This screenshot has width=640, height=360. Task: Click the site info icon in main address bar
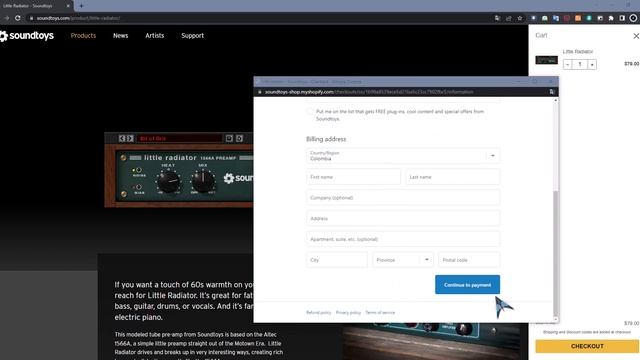31,18
